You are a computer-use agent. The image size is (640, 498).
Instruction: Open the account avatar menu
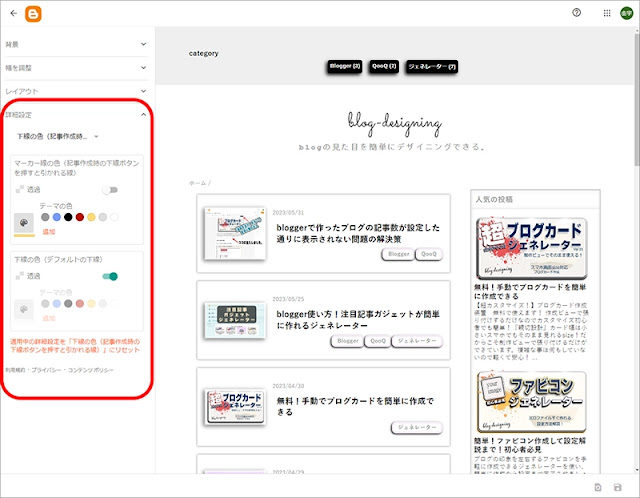tap(627, 13)
